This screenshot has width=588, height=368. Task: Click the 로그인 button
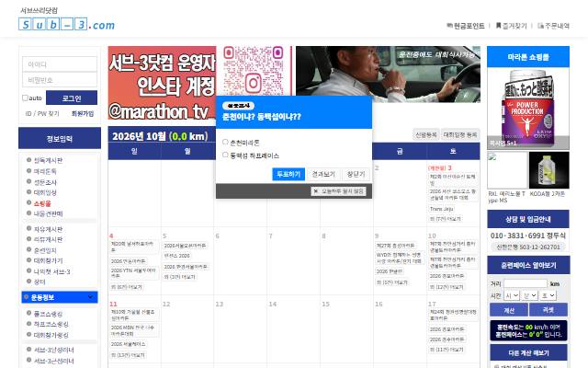72,98
